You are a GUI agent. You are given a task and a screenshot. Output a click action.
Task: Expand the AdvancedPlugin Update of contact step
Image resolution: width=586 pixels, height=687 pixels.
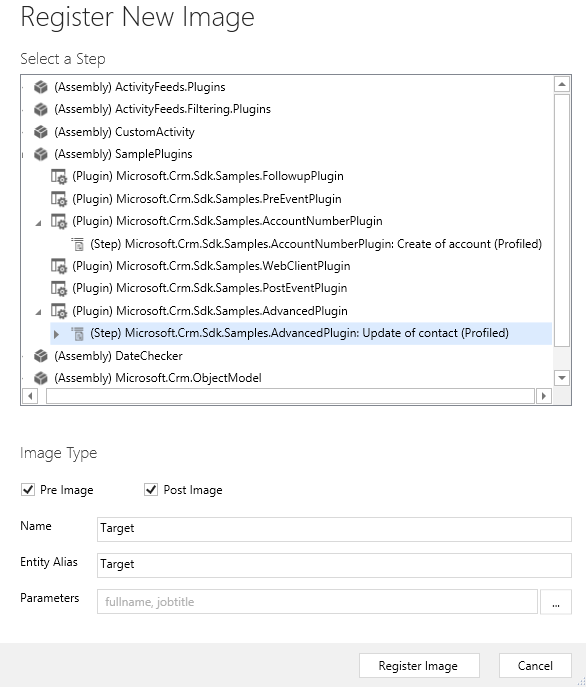56,334
